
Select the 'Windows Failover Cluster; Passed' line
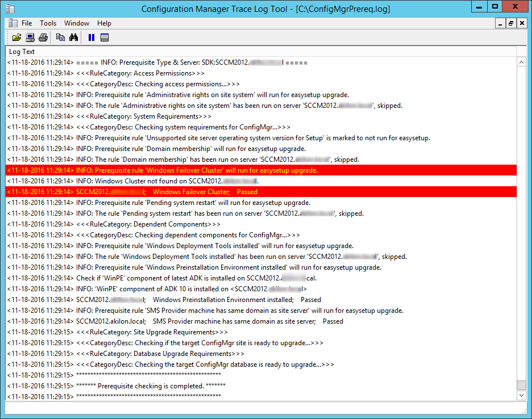pos(261,192)
